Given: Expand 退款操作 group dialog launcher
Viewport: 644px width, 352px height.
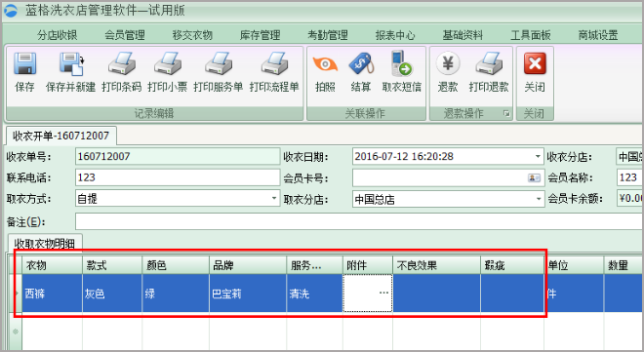Looking at the screenshot, I should point(506,114).
